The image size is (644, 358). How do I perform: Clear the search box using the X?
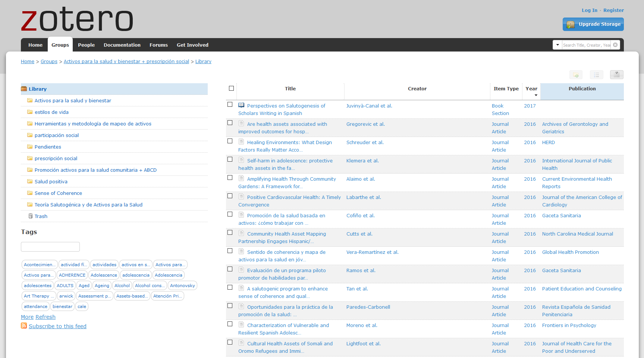(x=616, y=44)
